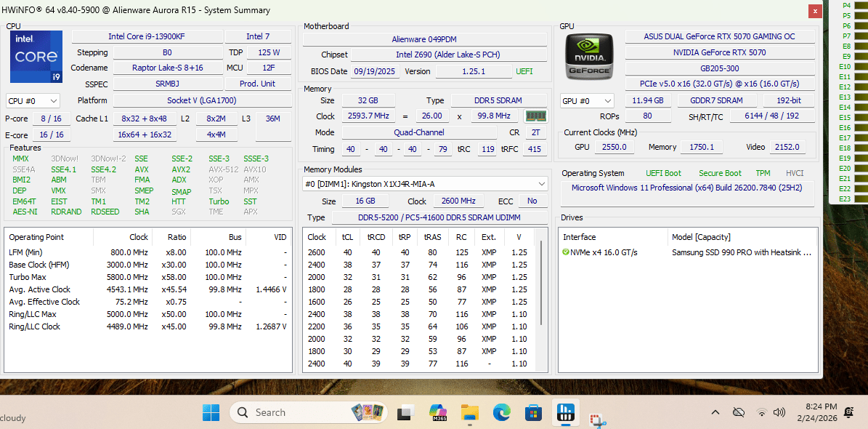Click the Model [Capacity] column header
Screen dimensions: 868x429
[743, 236]
